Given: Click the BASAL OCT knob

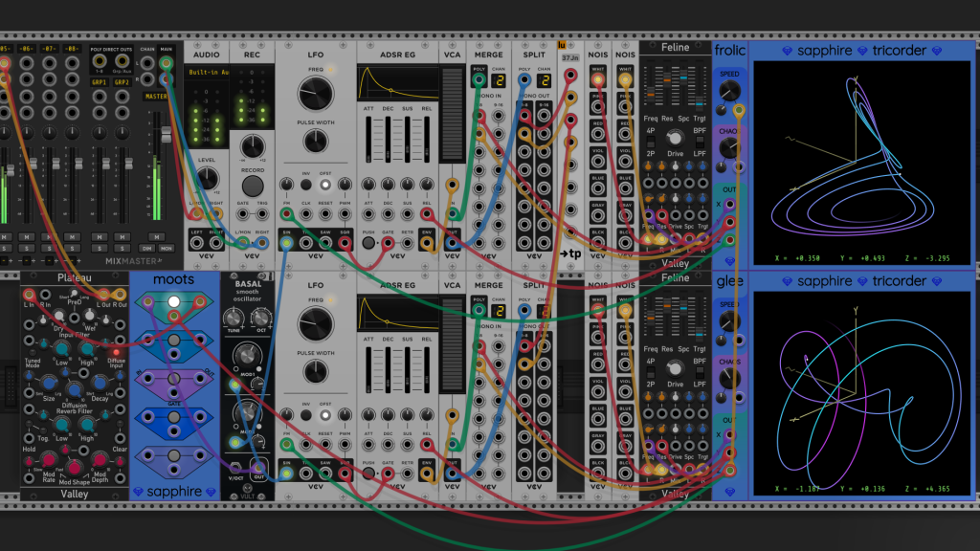Looking at the screenshot, I should click(x=260, y=319).
